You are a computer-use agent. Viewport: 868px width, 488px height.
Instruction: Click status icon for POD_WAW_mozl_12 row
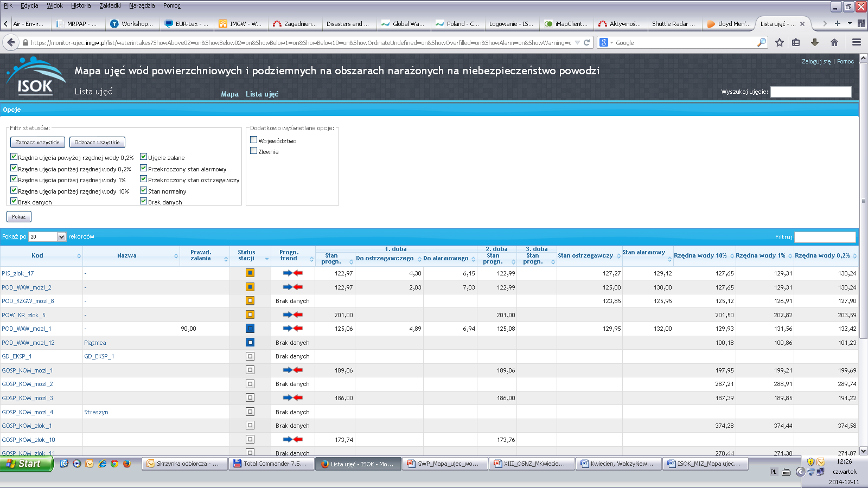coord(250,342)
